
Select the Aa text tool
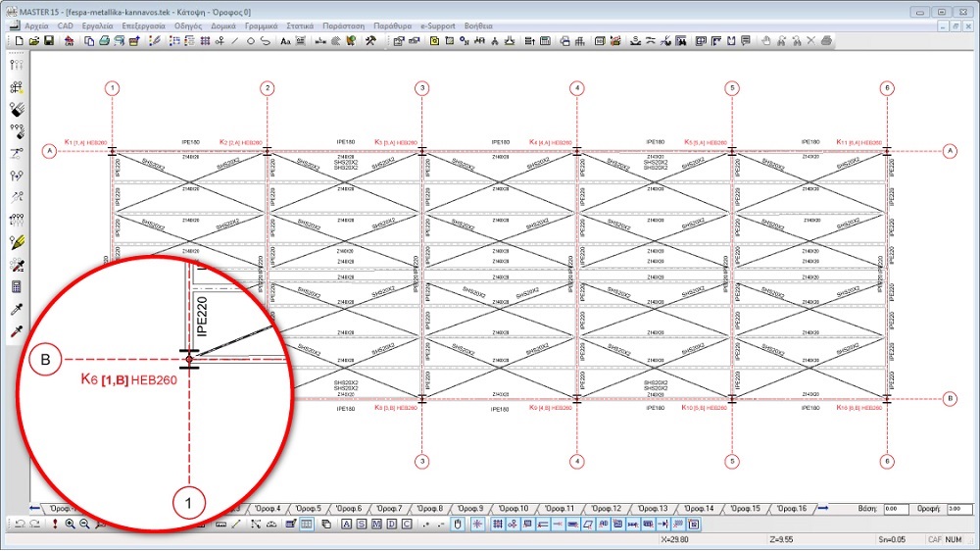[x=285, y=41]
